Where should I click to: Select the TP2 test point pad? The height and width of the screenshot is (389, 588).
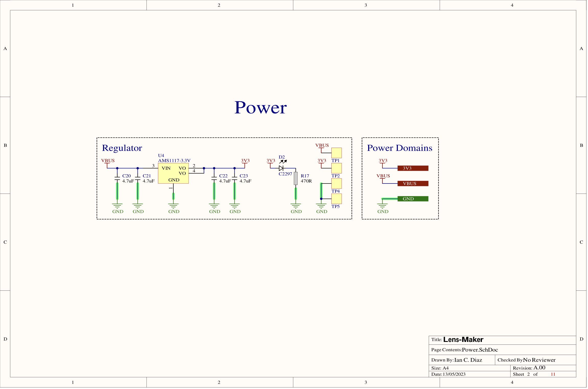coord(336,168)
